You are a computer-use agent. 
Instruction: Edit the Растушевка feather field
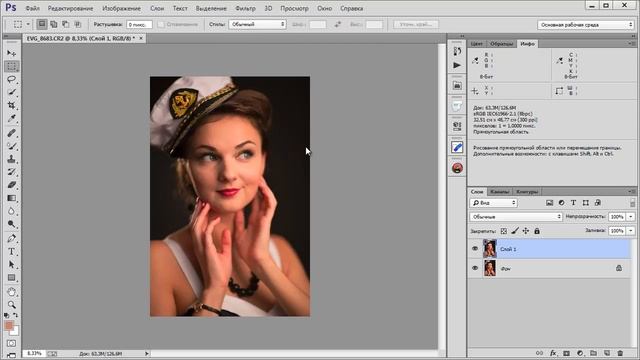pyautogui.click(x=139, y=24)
